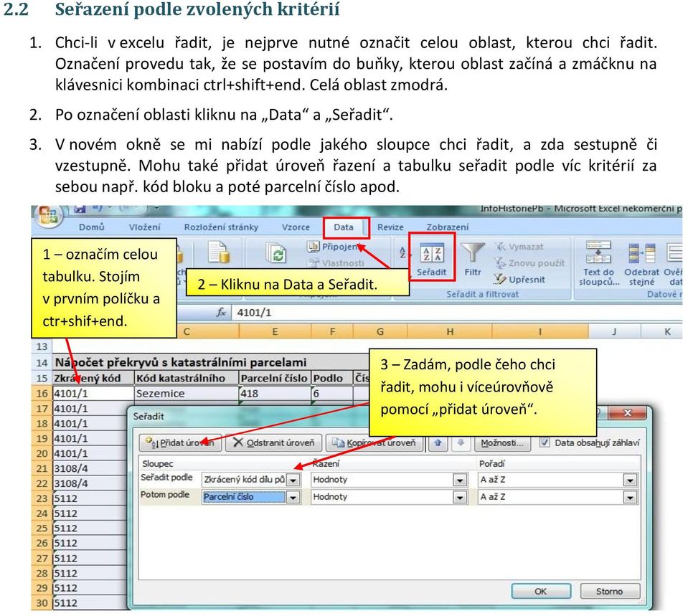Select column J header
The image size is (688, 616).
(614, 331)
